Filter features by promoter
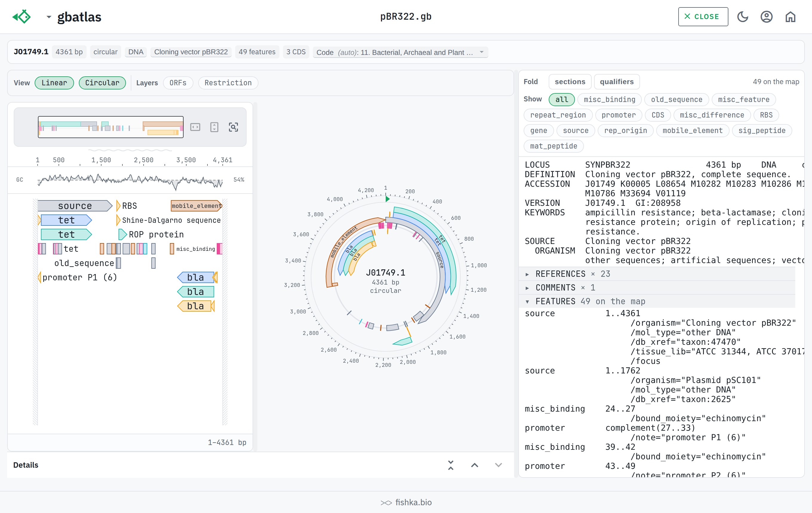 click(x=619, y=115)
